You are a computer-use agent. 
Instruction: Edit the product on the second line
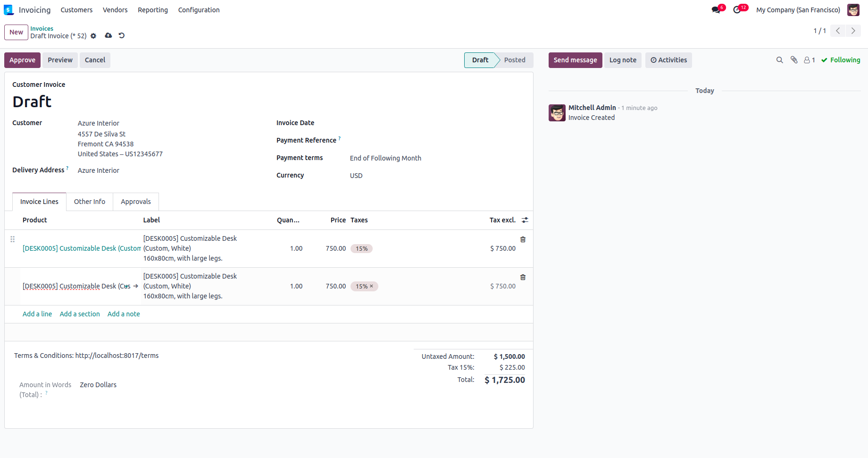click(x=76, y=286)
